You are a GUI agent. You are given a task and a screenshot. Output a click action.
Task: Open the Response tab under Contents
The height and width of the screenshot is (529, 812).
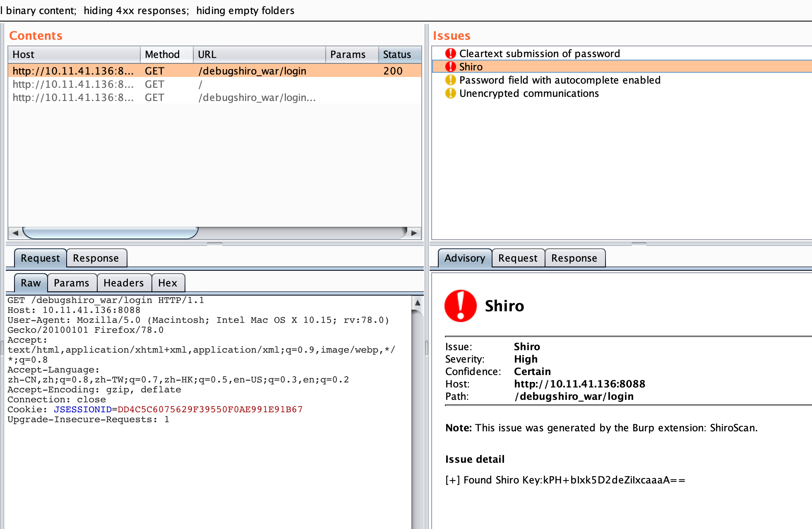[x=96, y=258]
